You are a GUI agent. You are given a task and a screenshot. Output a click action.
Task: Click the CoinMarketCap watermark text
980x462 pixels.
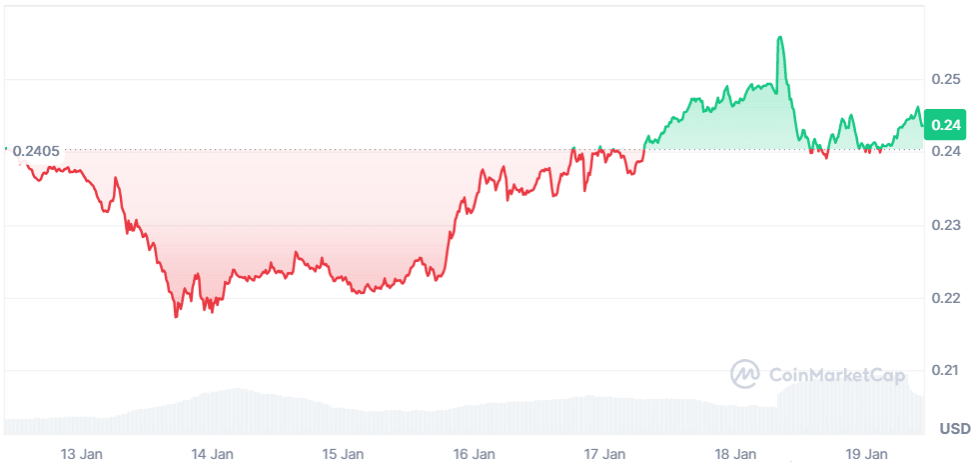point(837,375)
